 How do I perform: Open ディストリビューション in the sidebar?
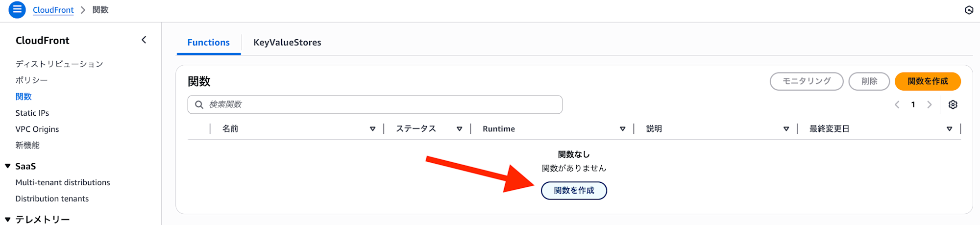click(x=59, y=64)
